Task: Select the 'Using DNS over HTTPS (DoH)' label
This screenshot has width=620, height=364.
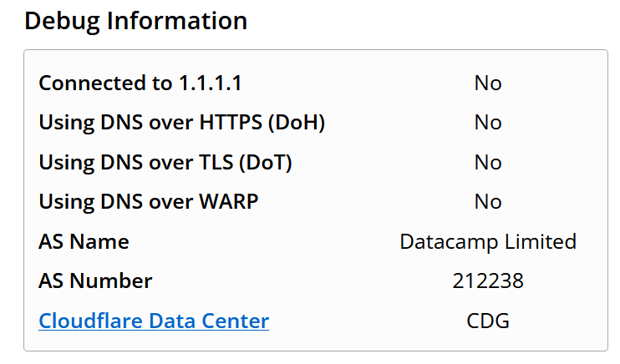Action: (181, 123)
